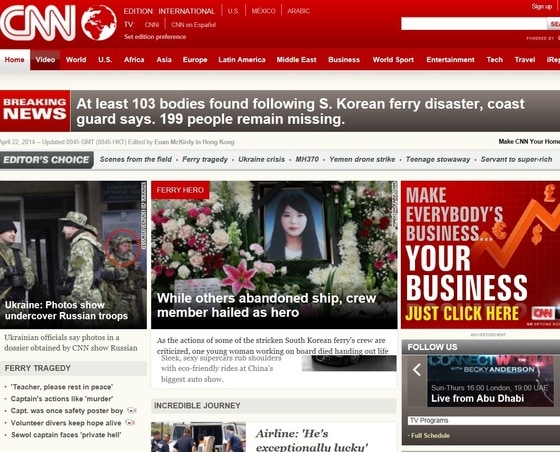
Task: Open the Ferry Hero memorial photo story
Action: point(274,255)
